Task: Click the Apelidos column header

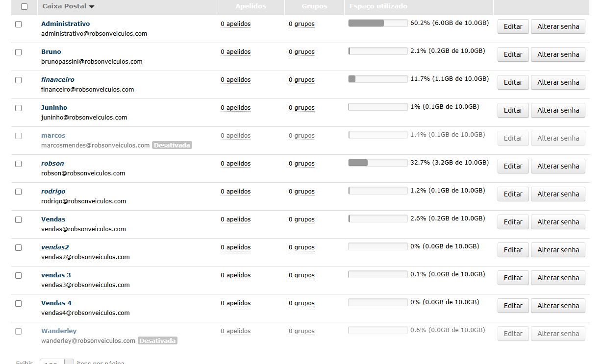Action: [x=251, y=6]
